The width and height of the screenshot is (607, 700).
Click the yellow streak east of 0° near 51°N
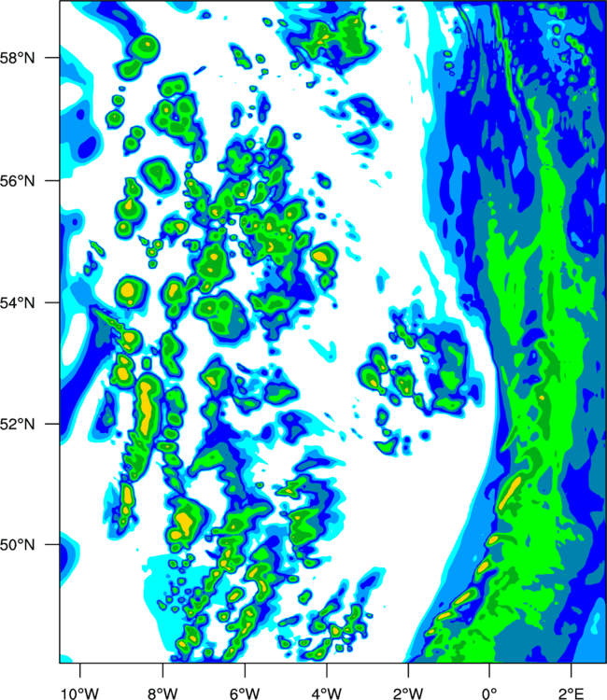coord(510,493)
